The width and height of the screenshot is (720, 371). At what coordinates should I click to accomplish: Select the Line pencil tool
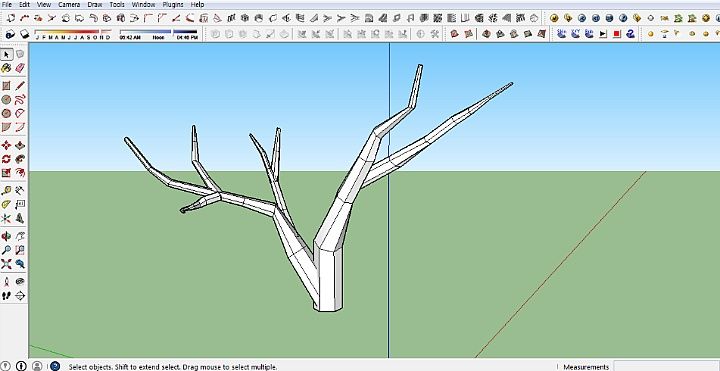pyautogui.click(x=20, y=86)
